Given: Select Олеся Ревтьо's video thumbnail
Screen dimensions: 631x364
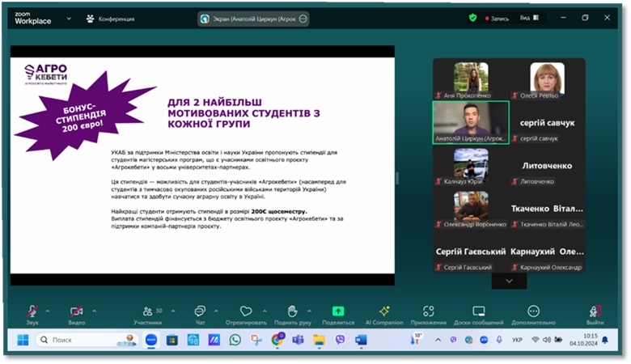Looking at the screenshot, I should tap(548, 79).
